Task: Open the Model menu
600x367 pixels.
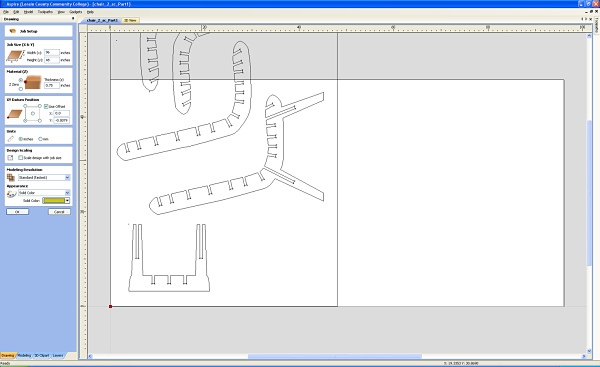Action: pyautogui.click(x=29, y=12)
